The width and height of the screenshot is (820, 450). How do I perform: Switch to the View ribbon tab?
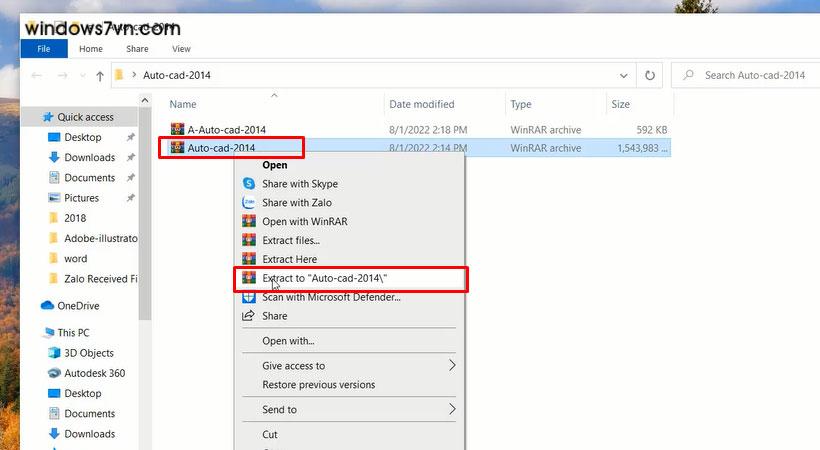[181, 48]
